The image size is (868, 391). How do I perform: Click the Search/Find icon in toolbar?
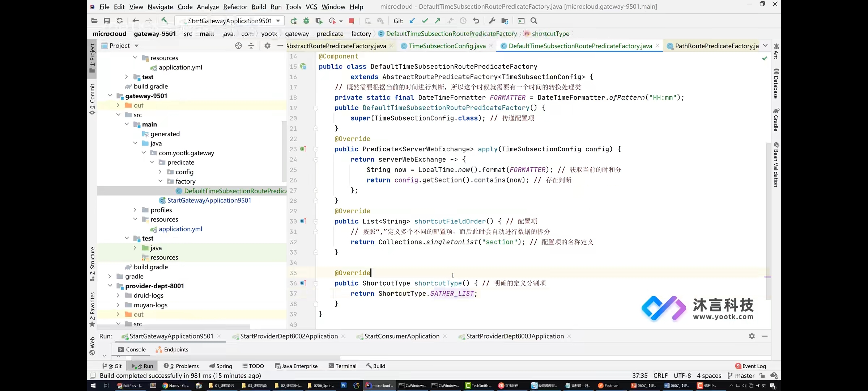click(534, 21)
